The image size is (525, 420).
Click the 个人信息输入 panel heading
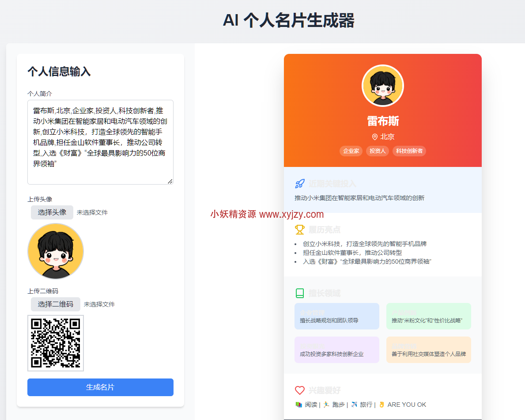(x=59, y=72)
